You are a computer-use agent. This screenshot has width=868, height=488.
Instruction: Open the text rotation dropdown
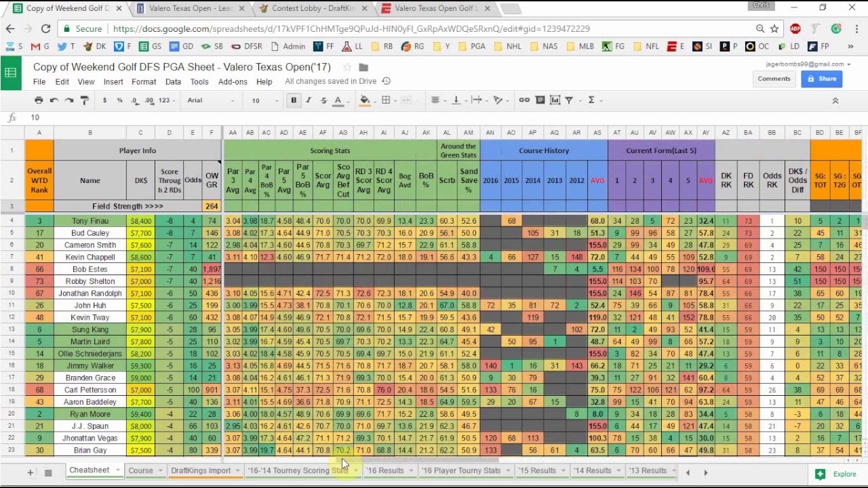(x=499, y=100)
